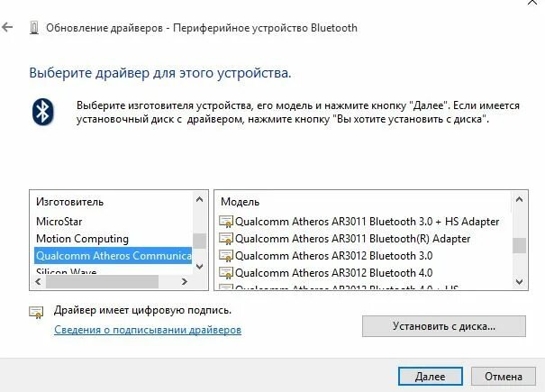This screenshot has height=392, width=545.
Task: Choose Qualcomm Atheros AR3012 Bluetooth 4.0 model
Action: [333, 273]
